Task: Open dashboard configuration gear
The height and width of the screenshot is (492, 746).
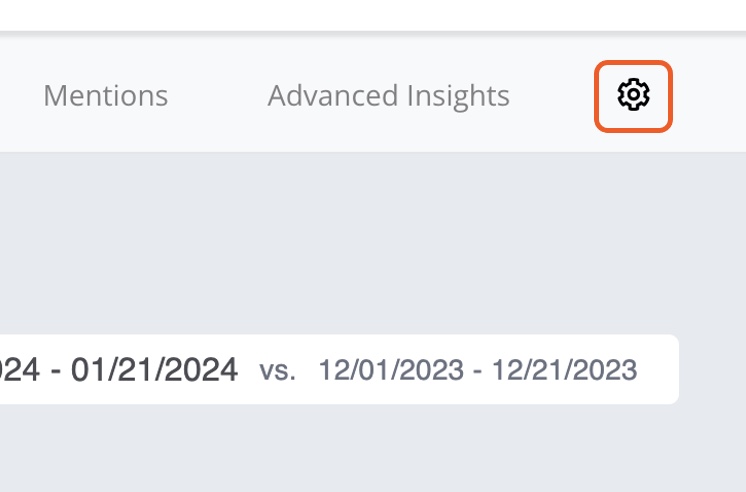Action: tap(633, 96)
